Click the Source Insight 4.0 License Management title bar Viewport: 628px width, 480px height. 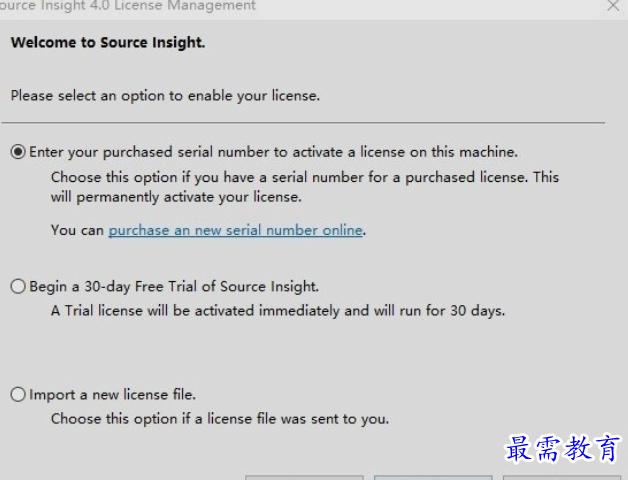point(127,6)
